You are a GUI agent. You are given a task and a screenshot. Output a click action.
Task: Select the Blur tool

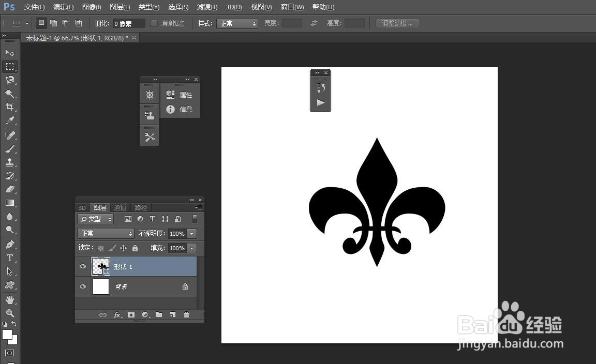coord(10,216)
